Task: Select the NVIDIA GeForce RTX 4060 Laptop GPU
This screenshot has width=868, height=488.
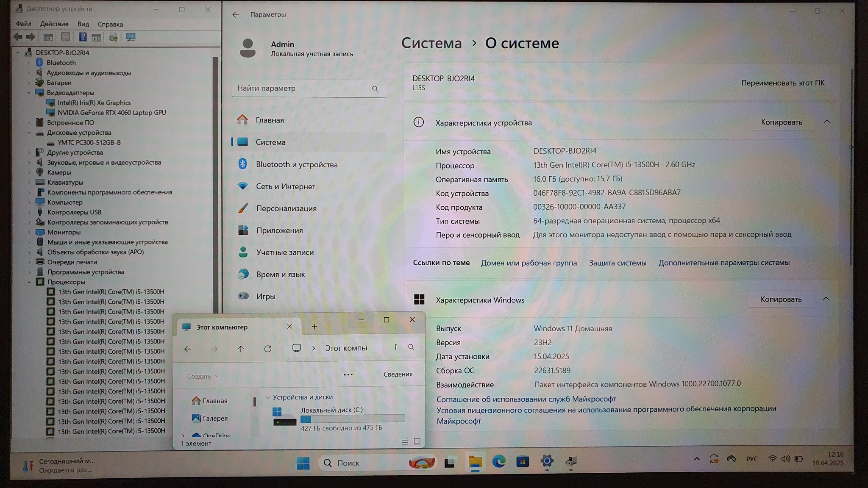Action: [x=111, y=113]
